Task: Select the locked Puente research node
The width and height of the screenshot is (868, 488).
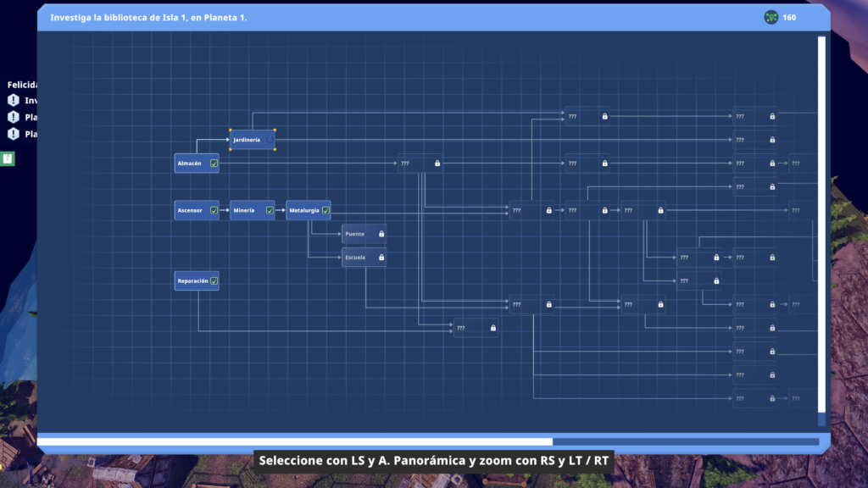Action: click(358, 234)
